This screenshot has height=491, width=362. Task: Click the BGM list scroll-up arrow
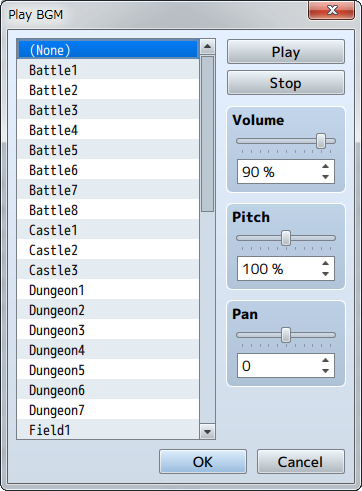pos(207,46)
